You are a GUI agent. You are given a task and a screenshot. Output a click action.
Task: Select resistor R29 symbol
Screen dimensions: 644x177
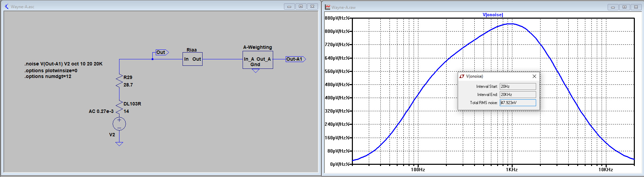coord(119,81)
